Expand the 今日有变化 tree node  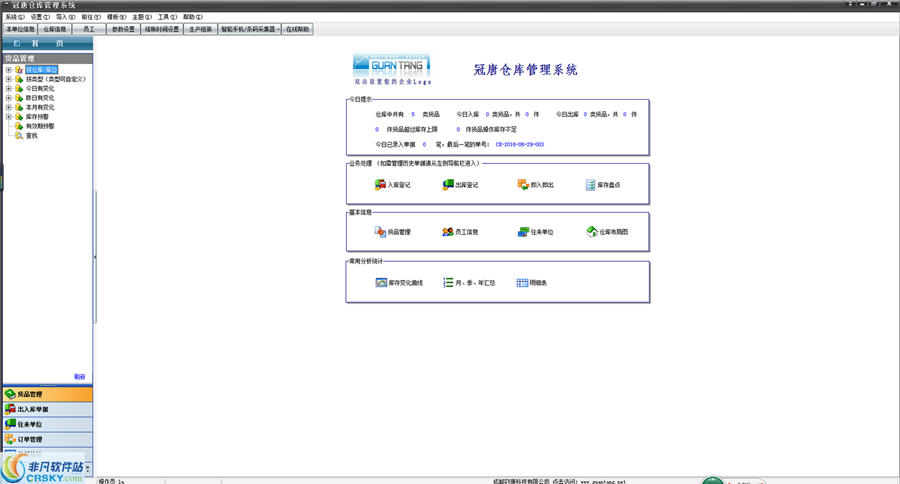coord(9,88)
